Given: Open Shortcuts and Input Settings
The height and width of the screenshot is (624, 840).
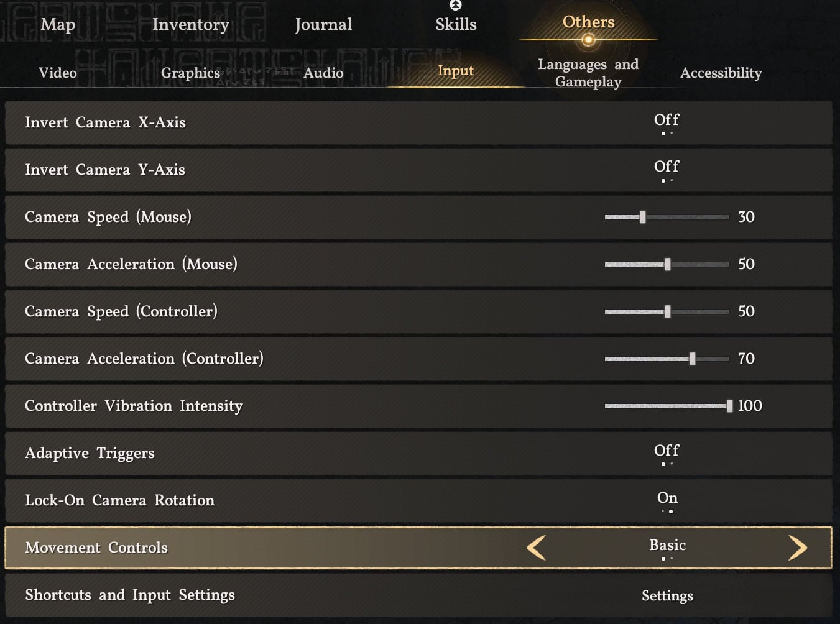Looking at the screenshot, I should pos(667,595).
